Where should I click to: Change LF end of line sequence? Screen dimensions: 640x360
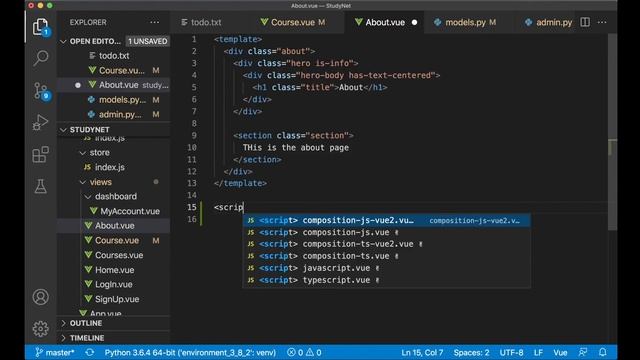coord(538,352)
